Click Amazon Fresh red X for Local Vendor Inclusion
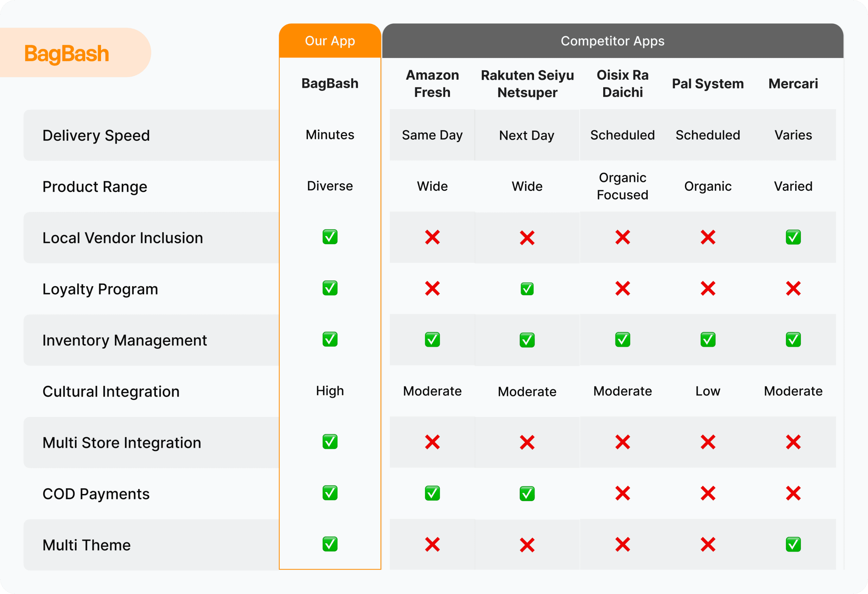 coord(432,237)
